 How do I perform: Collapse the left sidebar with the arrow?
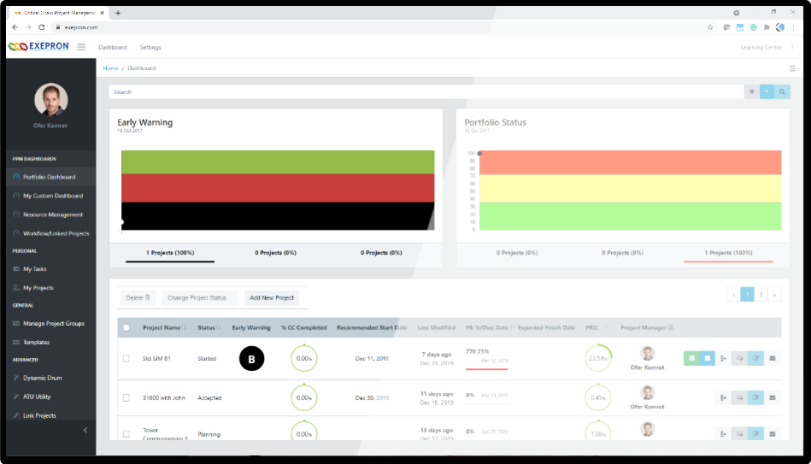click(x=85, y=430)
